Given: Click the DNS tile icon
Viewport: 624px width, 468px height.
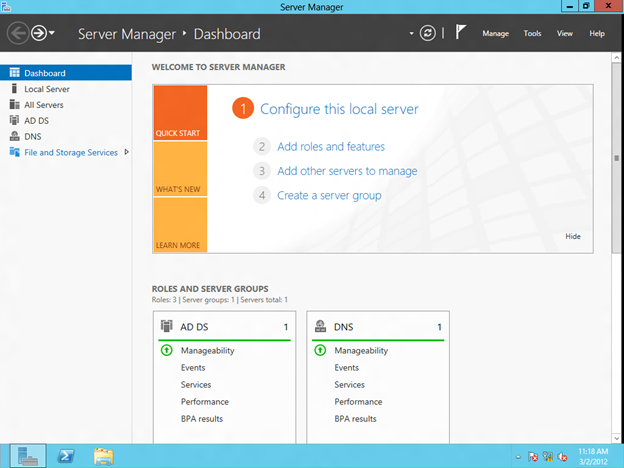Looking at the screenshot, I should point(320,326).
